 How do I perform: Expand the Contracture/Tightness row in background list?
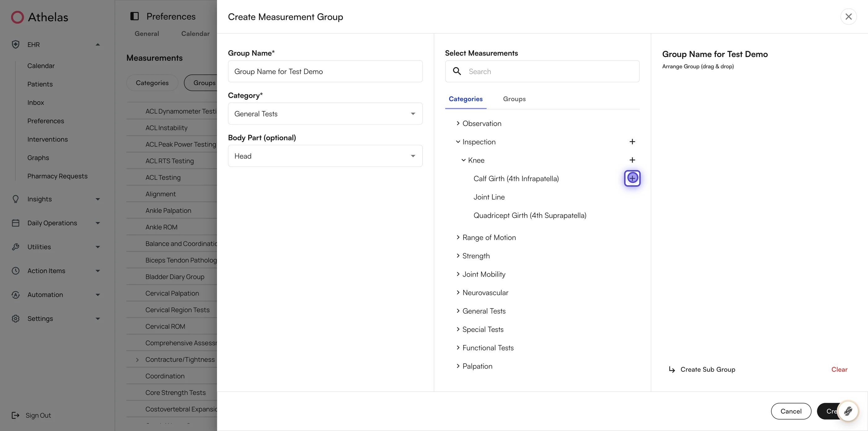pos(137,360)
